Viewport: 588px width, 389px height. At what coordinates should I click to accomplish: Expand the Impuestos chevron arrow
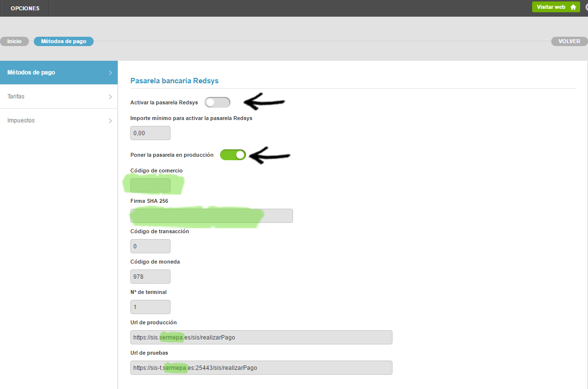tap(110, 121)
